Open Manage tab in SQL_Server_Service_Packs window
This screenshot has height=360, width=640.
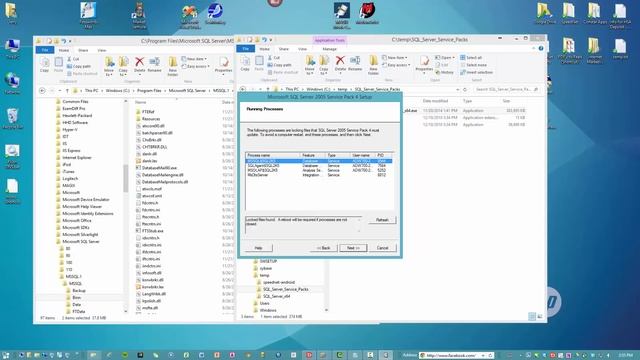(329, 49)
